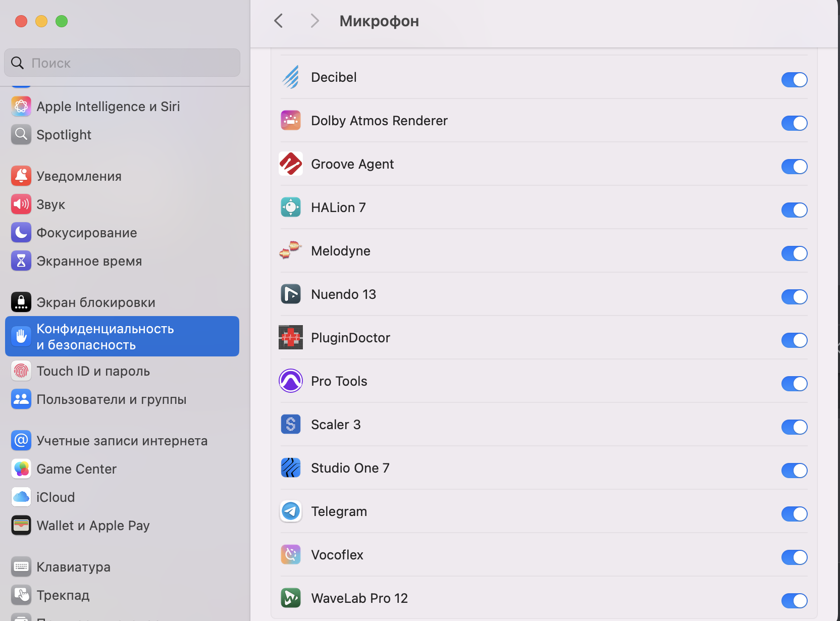Turn off Dolby Atmos Renderer microphone toggle
The width and height of the screenshot is (840, 621).
[x=794, y=123]
